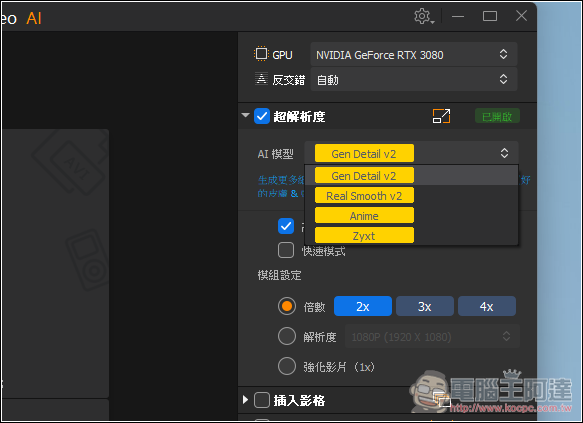
Task: Expand the 插入影格 section triangle
Action: tap(245, 400)
